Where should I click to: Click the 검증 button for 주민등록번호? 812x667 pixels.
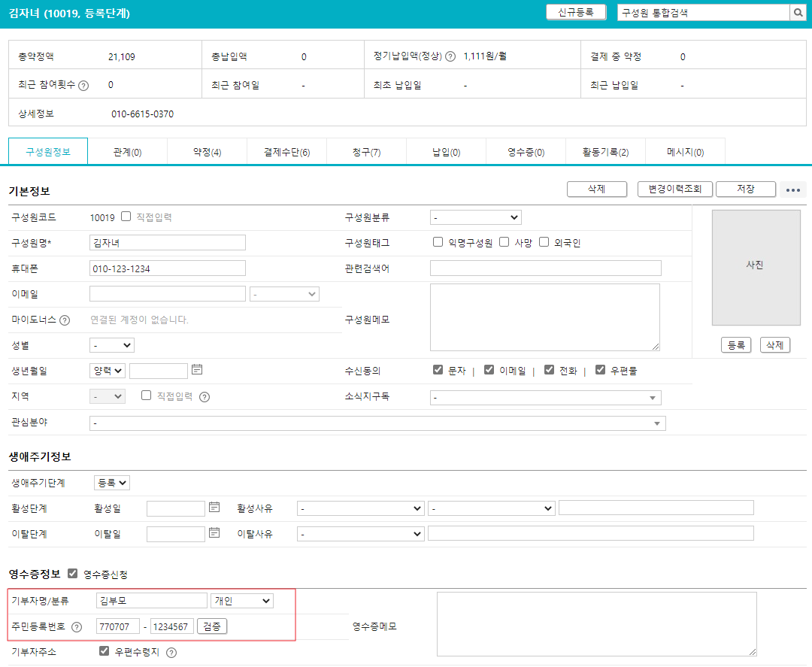pyautogui.click(x=212, y=626)
